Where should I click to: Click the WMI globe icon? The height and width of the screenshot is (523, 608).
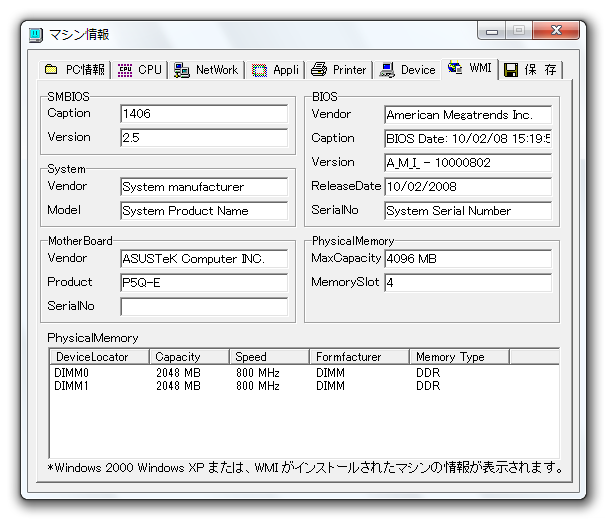(x=455, y=67)
